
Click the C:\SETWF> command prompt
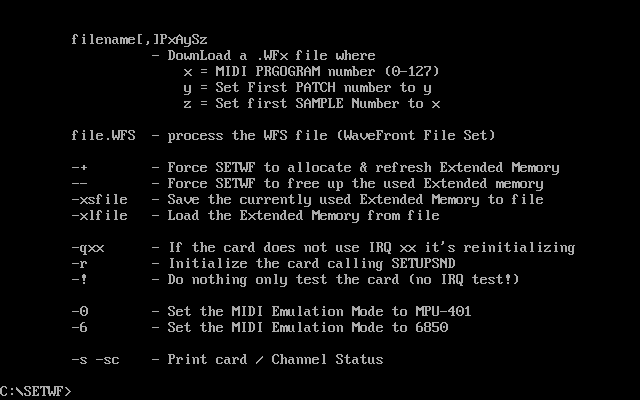click(x=36, y=391)
